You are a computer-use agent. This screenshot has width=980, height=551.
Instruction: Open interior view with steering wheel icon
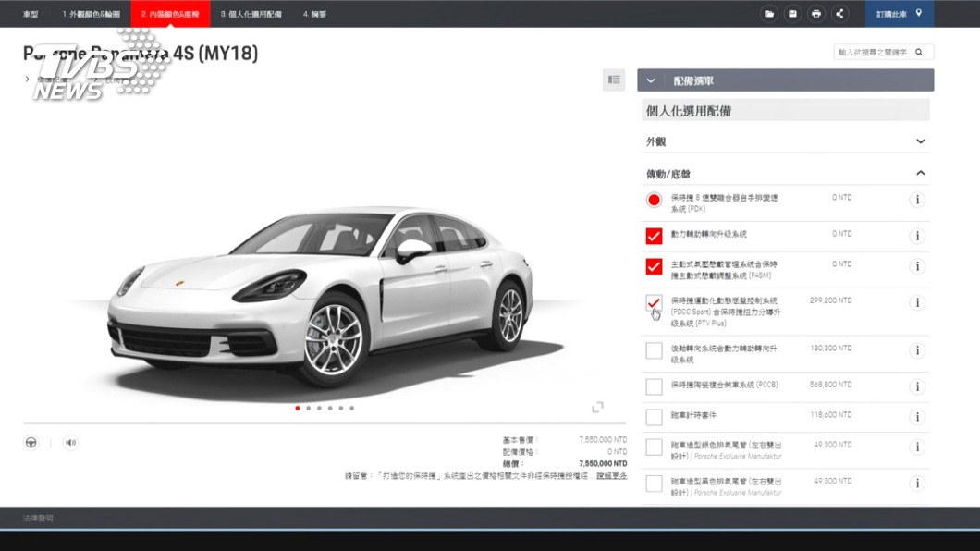[x=31, y=442]
